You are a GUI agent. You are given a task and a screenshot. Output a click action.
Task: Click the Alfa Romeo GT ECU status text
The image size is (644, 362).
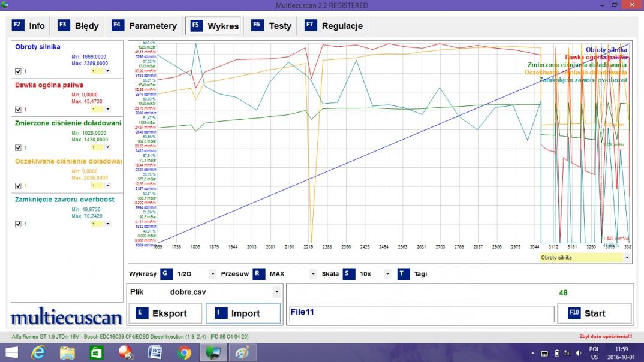tap(130, 337)
